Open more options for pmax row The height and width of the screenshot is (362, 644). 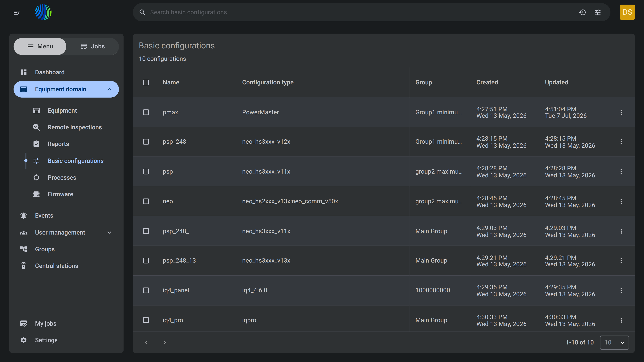(621, 112)
